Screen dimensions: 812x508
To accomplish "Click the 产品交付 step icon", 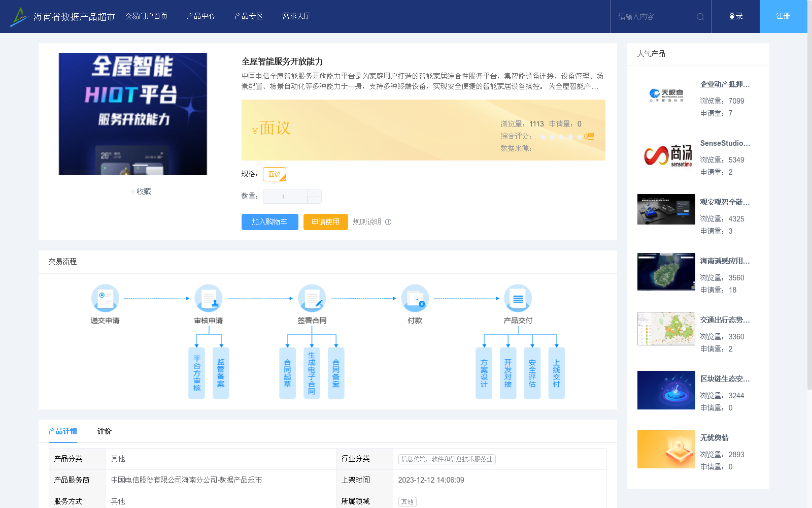I will 518,298.
